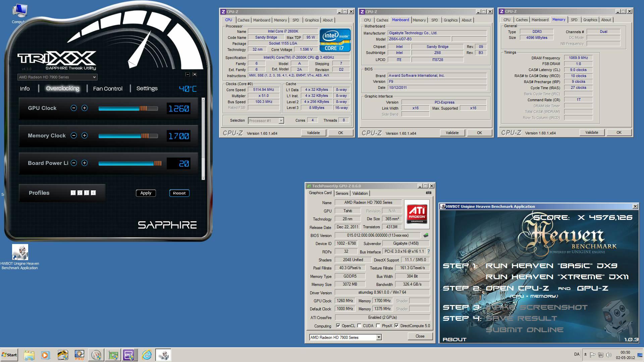This screenshot has height=362, width=644.
Task: Switch to the GPU-Z taskbar icon
Action: [x=113, y=355]
